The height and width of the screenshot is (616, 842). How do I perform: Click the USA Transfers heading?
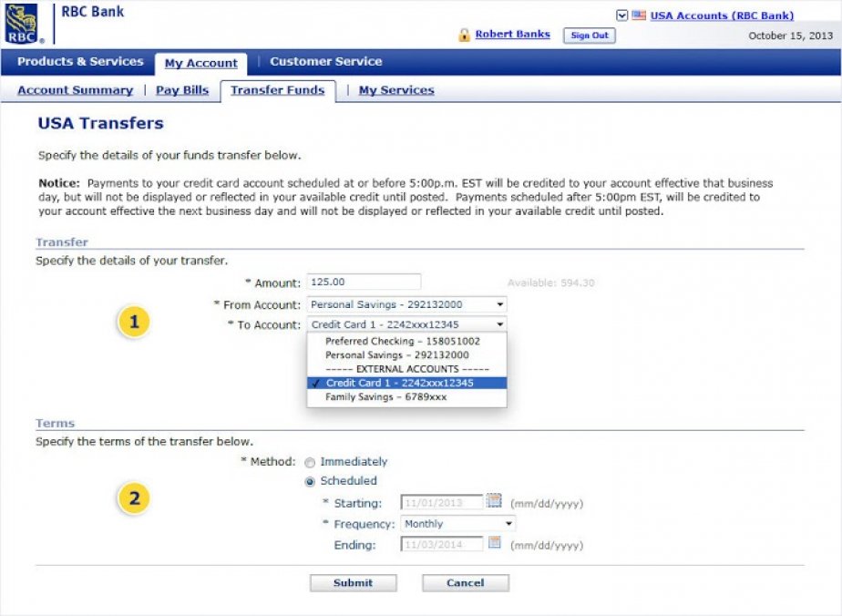point(100,124)
